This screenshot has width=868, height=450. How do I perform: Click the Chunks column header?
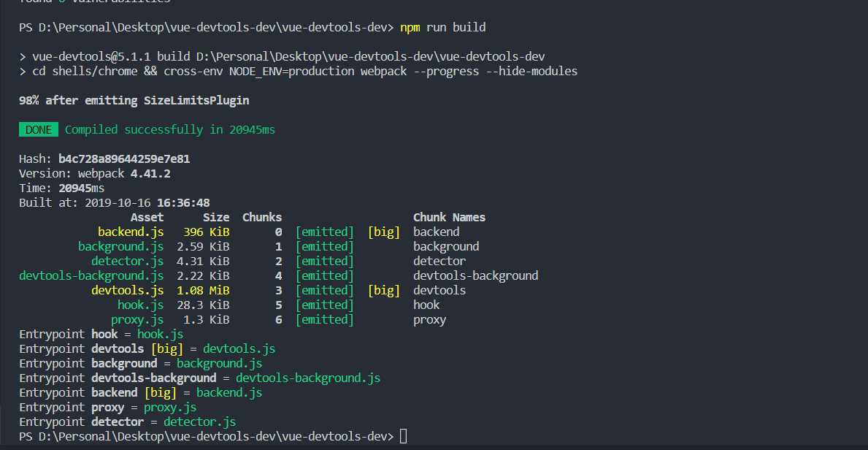262,217
